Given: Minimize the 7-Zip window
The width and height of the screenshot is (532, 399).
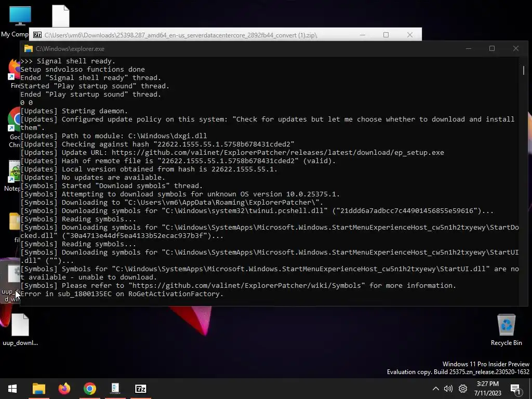Looking at the screenshot, I should pos(362,35).
